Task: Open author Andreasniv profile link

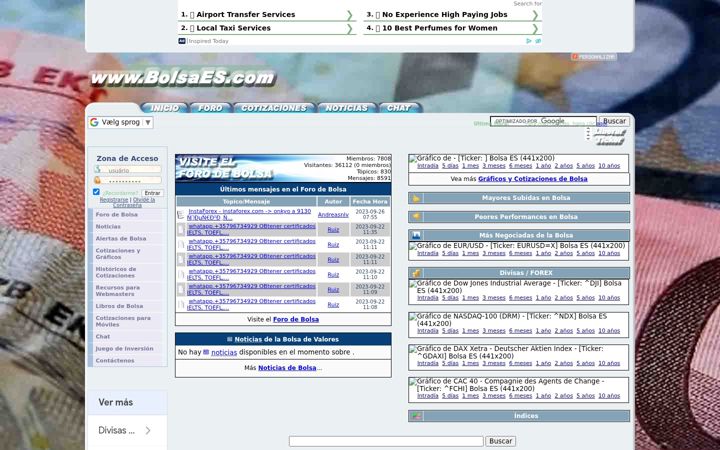Action: tap(333, 214)
